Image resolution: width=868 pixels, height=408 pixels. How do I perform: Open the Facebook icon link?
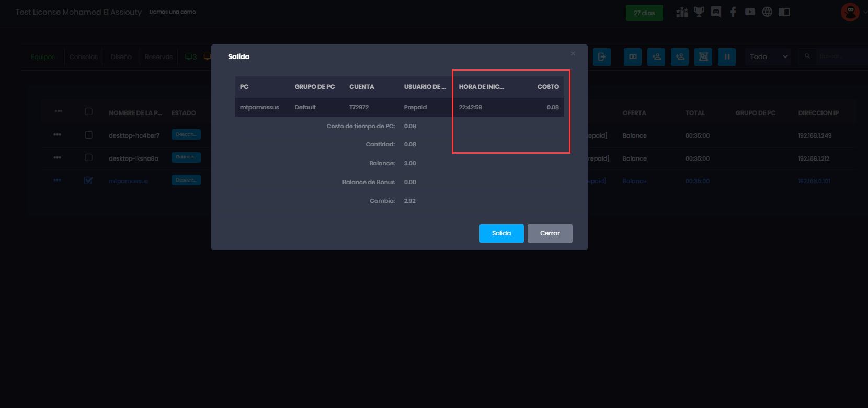tap(733, 12)
